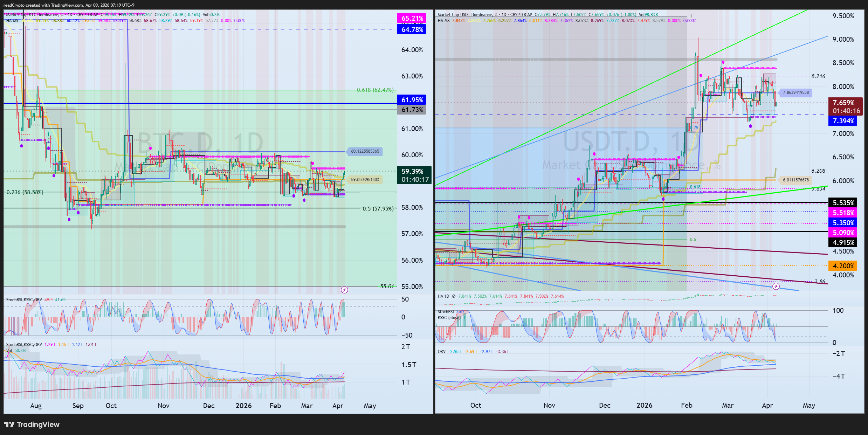Click the HA-MS indicator legend on USDT.D chart
This screenshot has height=435, width=868.
click(x=443, y=21)
